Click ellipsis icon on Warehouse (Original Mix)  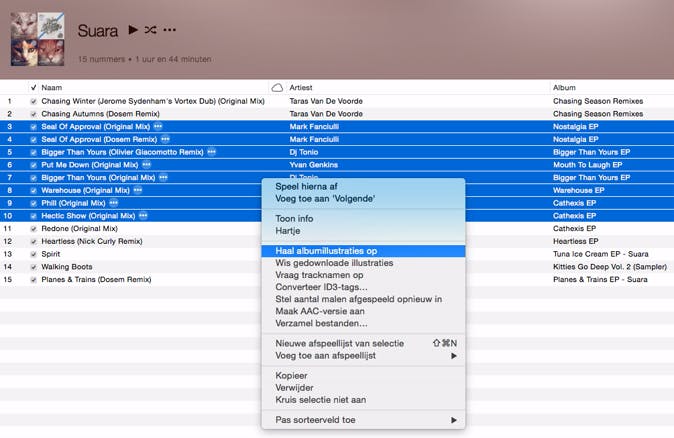[x=138, y=190]
